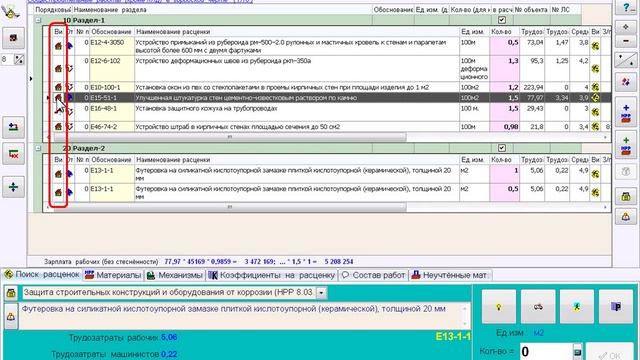Click the lightbulb button in the search panel

pos(499,307)
